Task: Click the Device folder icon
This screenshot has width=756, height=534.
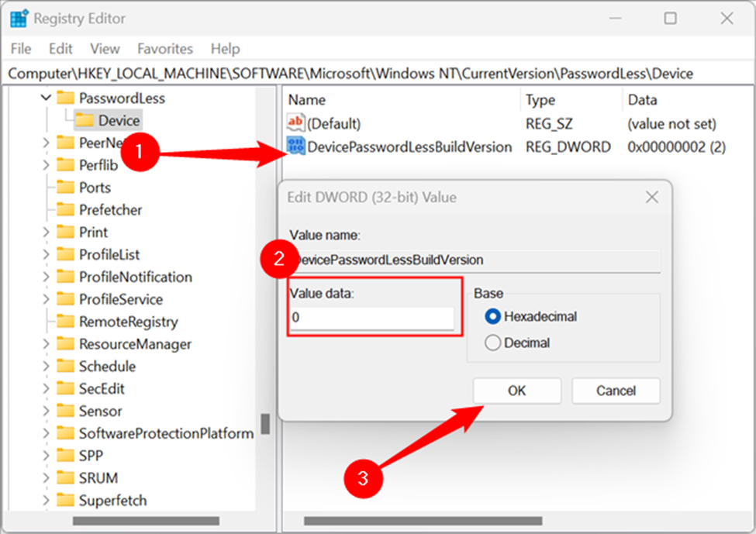Action: (x=85, y=120)
